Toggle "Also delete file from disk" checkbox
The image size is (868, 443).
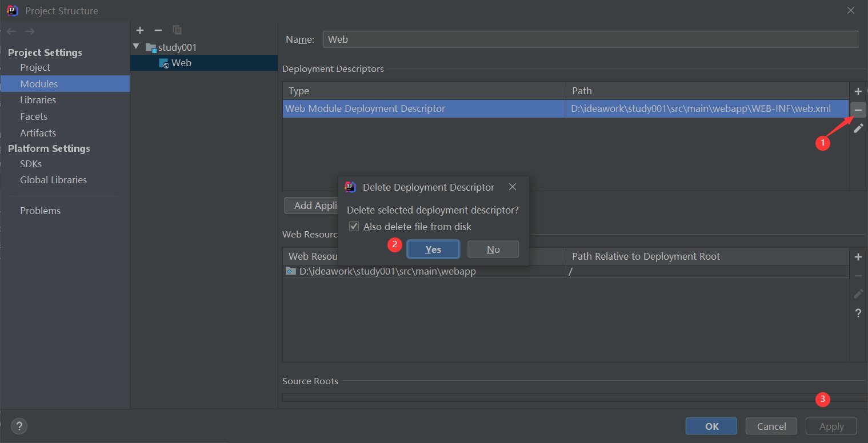354,227
